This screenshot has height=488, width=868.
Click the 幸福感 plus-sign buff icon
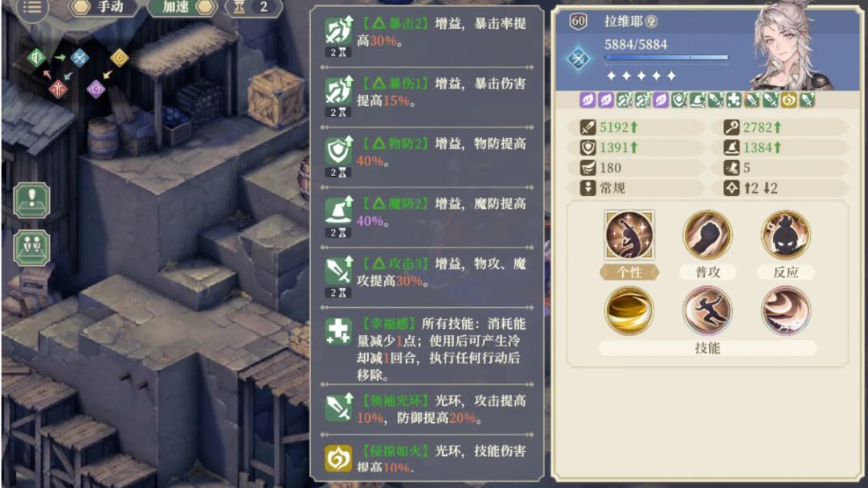[338, 331]
